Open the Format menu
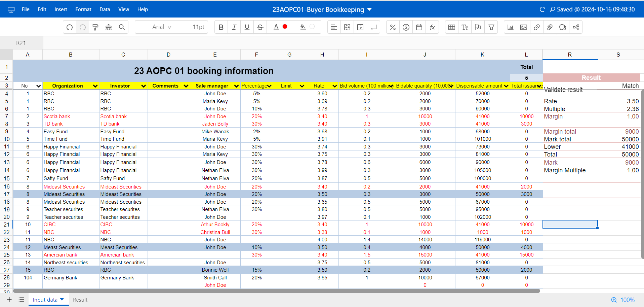Viewport: 644px width, 307px height. tap(83, 9)
